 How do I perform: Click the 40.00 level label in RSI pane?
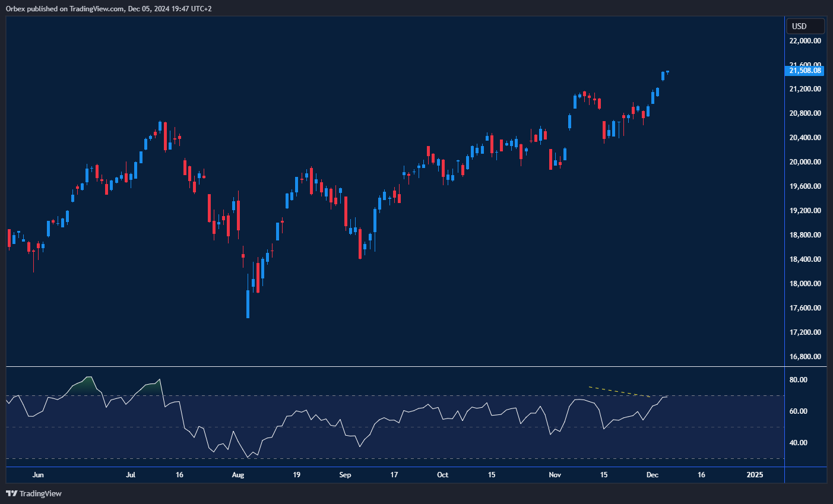[797, 442]
